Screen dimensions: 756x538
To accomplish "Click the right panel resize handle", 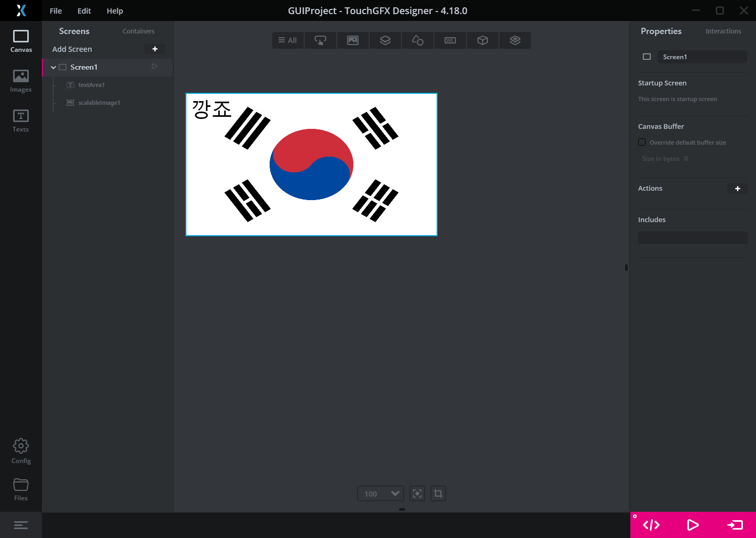I will point(626,267).
